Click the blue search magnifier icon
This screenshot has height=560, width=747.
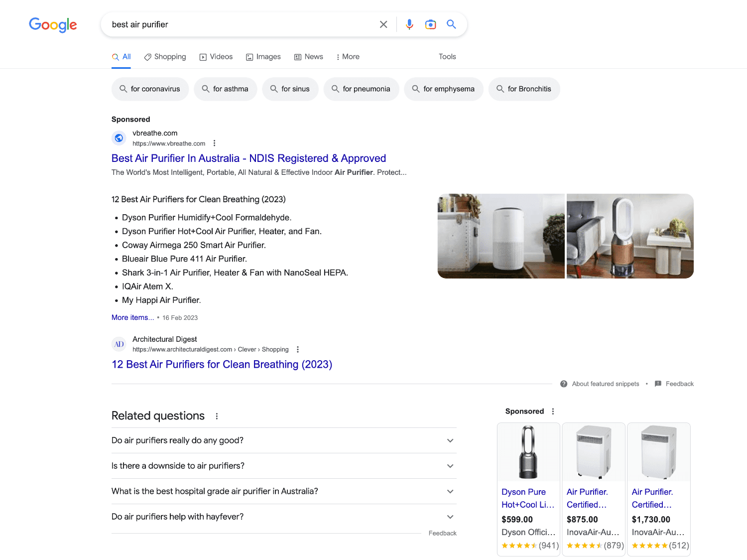[451, 24]
